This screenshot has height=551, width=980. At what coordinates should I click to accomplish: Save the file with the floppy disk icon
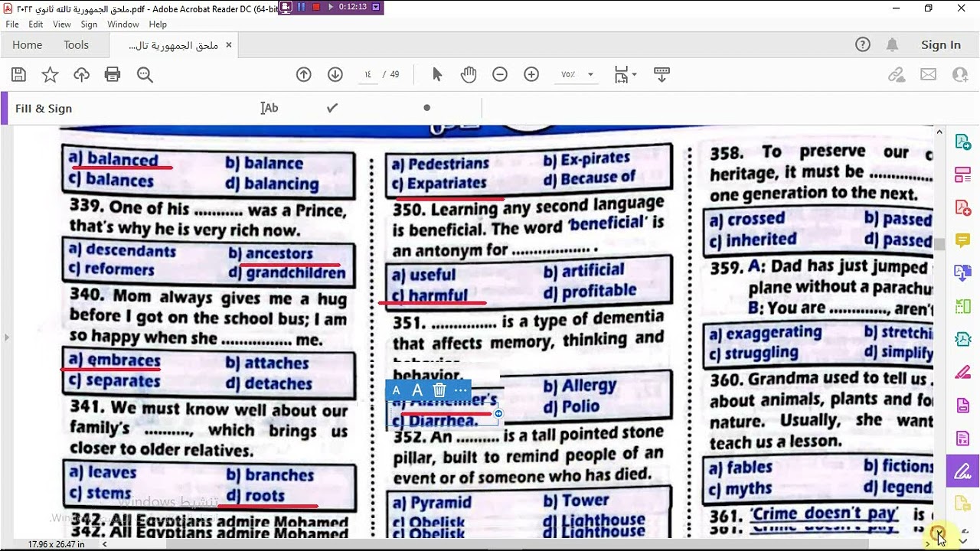(x=19, y=74)
